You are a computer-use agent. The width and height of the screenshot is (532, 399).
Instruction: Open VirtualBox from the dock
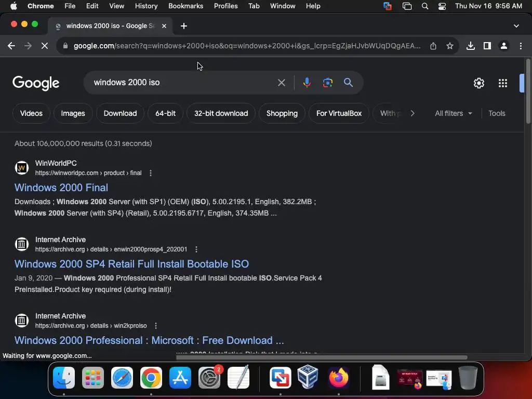tap(308, 377)
